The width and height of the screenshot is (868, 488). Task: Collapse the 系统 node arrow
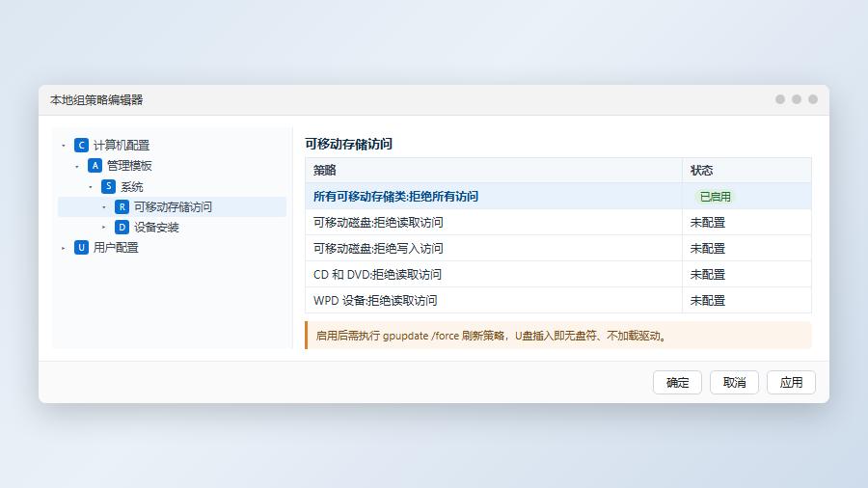coord(91,187)
